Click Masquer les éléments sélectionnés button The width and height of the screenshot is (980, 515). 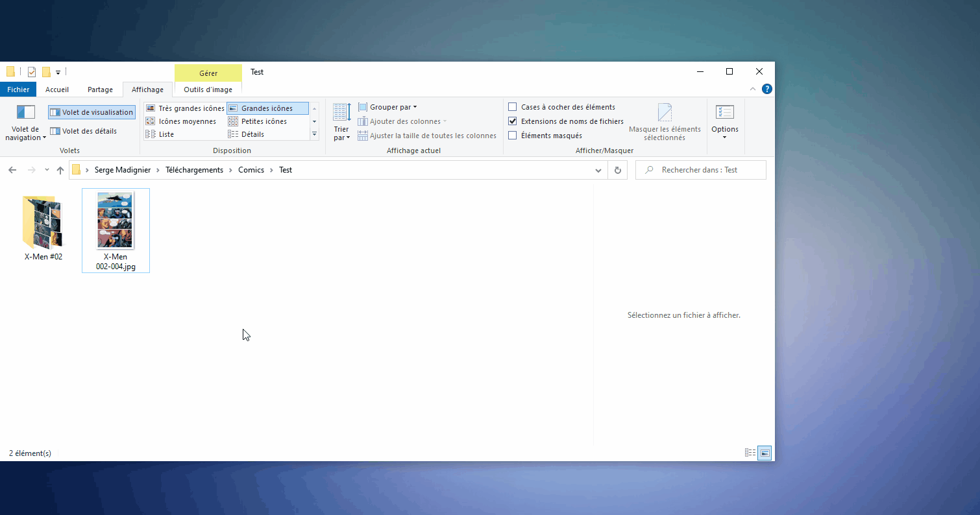(x=665, y=122)
